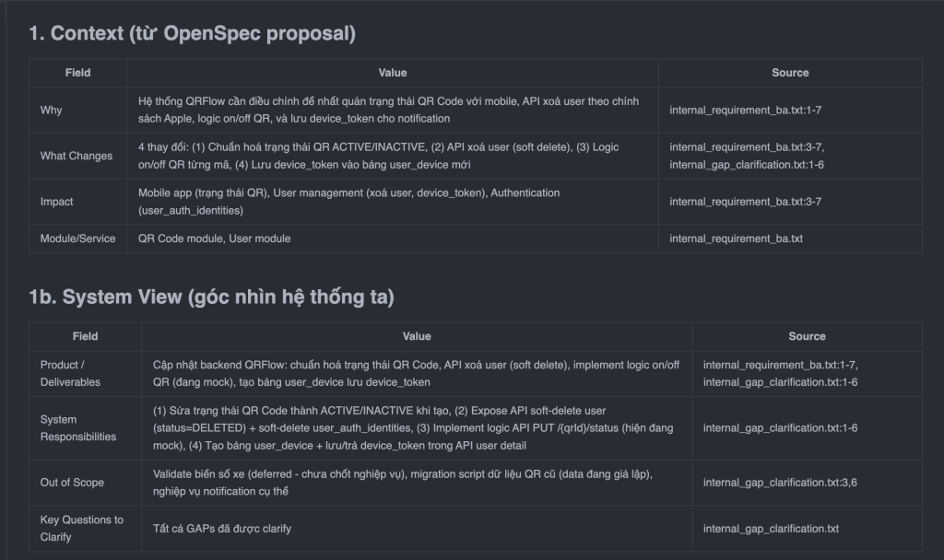Click the "Out of Scope" field cell
944x560 pixels.
point(72,483)
